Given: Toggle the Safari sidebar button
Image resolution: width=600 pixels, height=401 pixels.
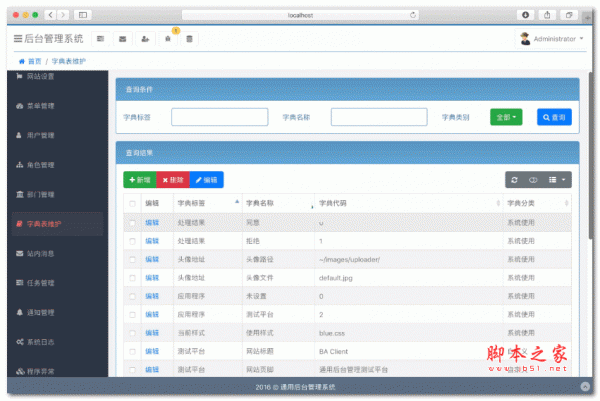Looking at the screenshot, I should coord(83,15).
